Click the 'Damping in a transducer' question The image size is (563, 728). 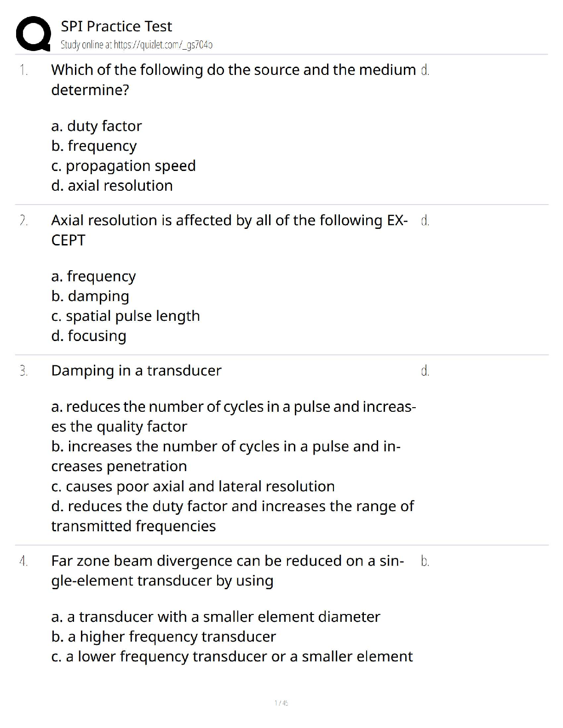tap(136, 370)
